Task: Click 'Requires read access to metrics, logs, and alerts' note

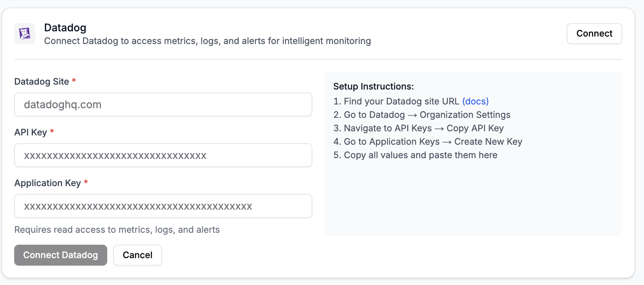Action: tap(117, 230)
